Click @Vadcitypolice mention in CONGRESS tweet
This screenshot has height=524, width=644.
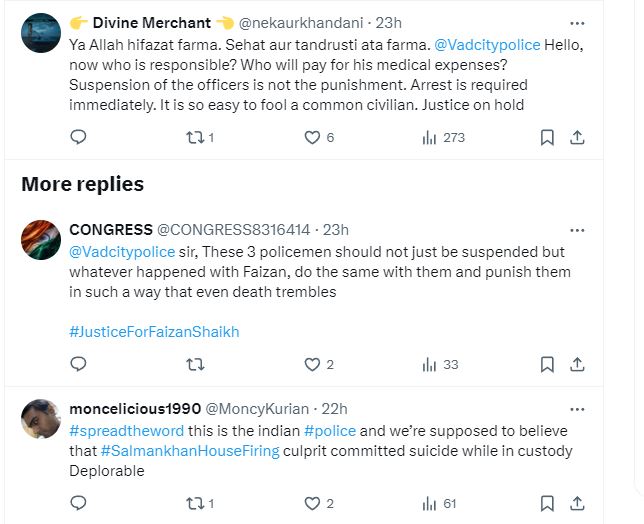(x=110, y=251)
